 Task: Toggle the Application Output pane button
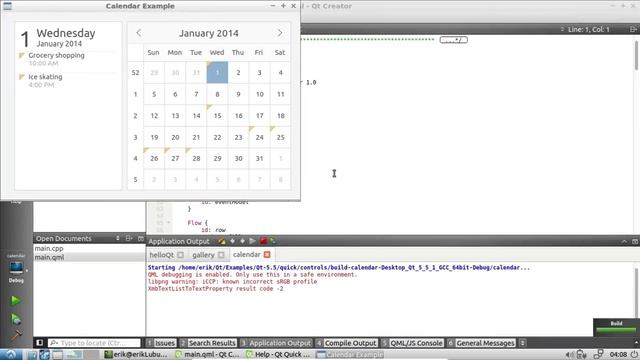click(276, 343)
